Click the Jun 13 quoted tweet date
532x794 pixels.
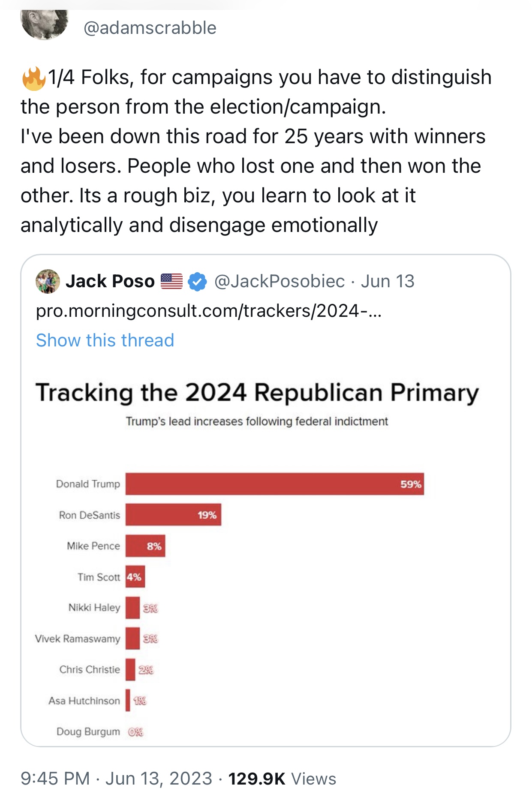click(x=388, y=281)
